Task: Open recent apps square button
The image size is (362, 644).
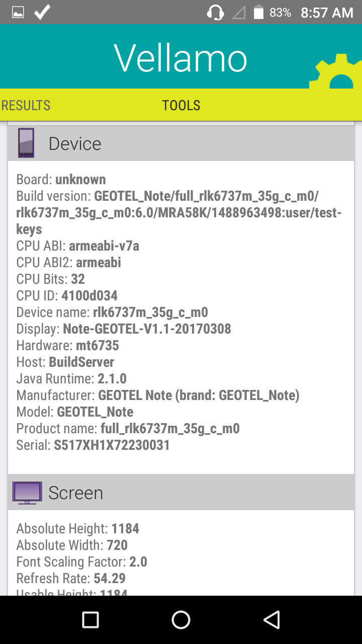Action: click(x=90, y=620)
